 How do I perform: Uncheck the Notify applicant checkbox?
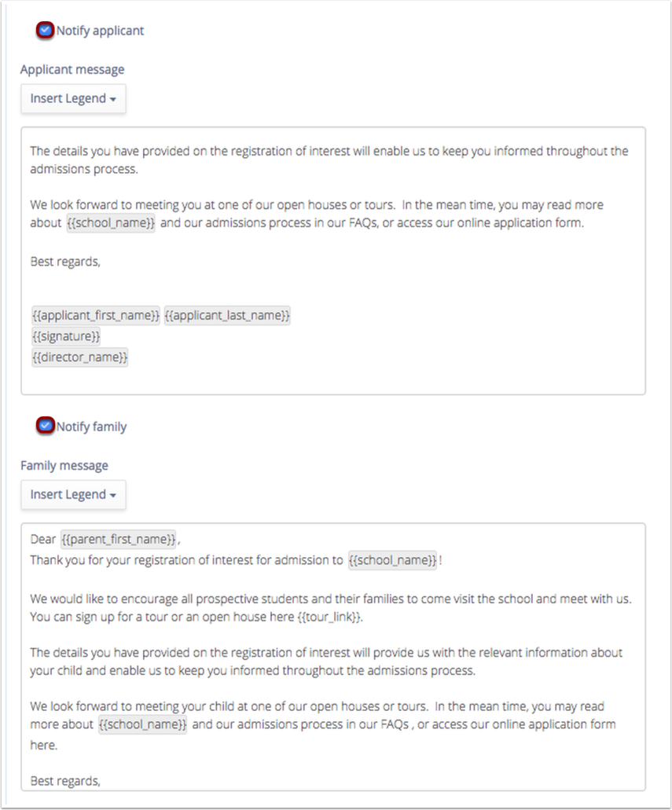pyautogui.click(x=45, y=30)
